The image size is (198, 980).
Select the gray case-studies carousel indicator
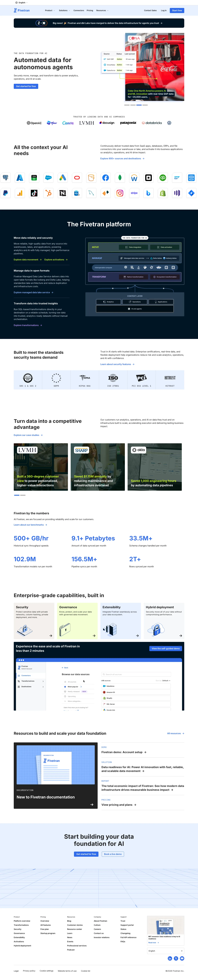point(23,495)
